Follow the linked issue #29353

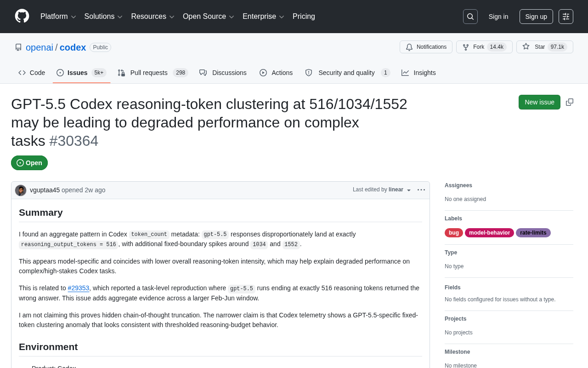point(79,288)
